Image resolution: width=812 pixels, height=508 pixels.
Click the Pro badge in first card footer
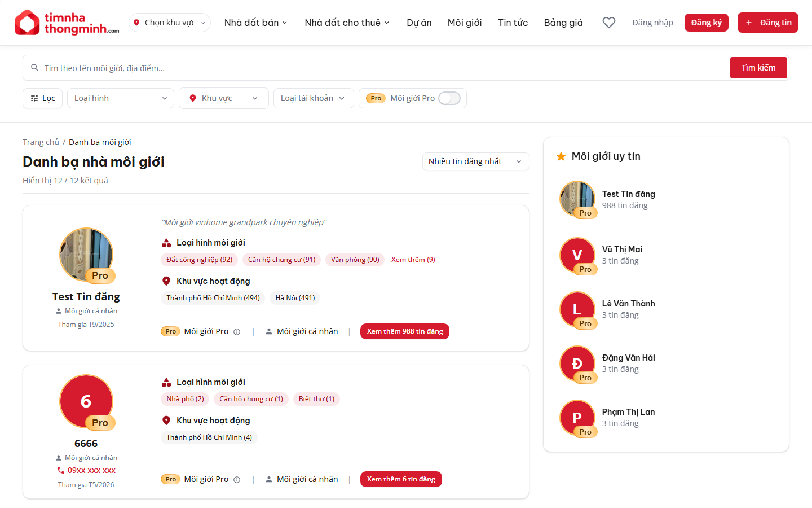[x=170, y=331]
